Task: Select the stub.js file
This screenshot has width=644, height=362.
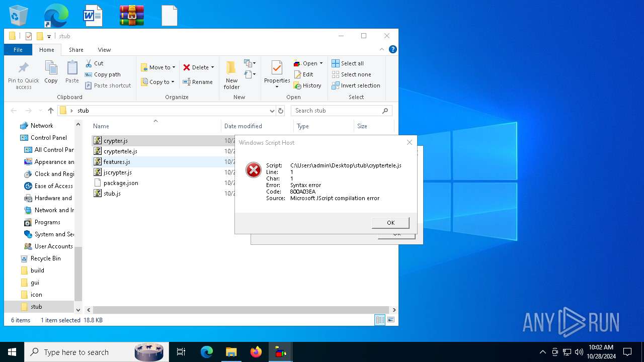Action: [x=112, y=194]
